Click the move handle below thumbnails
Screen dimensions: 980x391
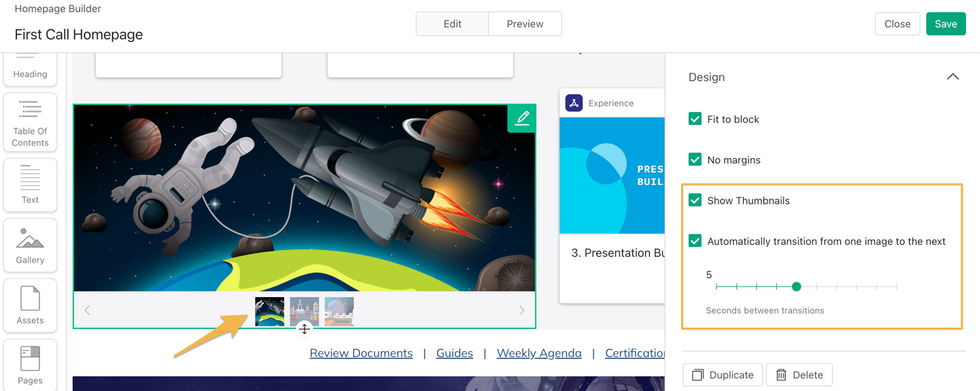click(304, 329)
